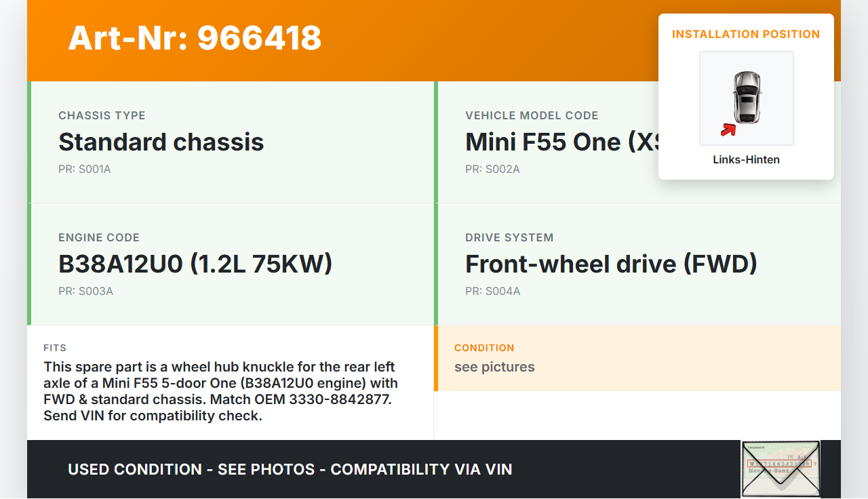Click the used condition footer banner text

tap(290, 469)
